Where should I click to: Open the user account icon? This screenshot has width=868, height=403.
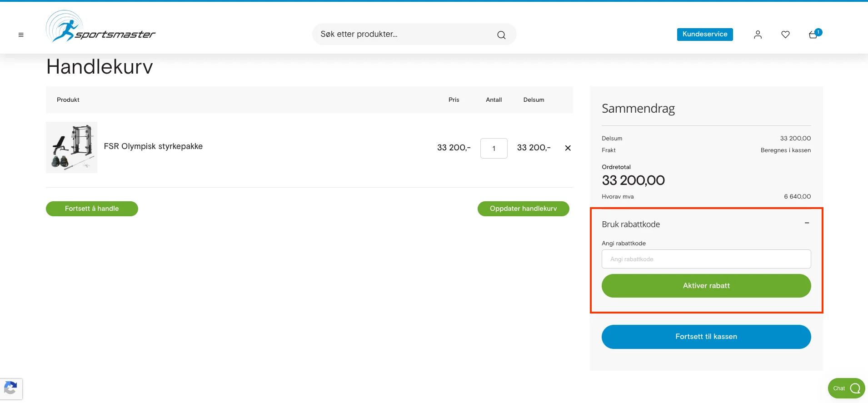click(758, 35)
